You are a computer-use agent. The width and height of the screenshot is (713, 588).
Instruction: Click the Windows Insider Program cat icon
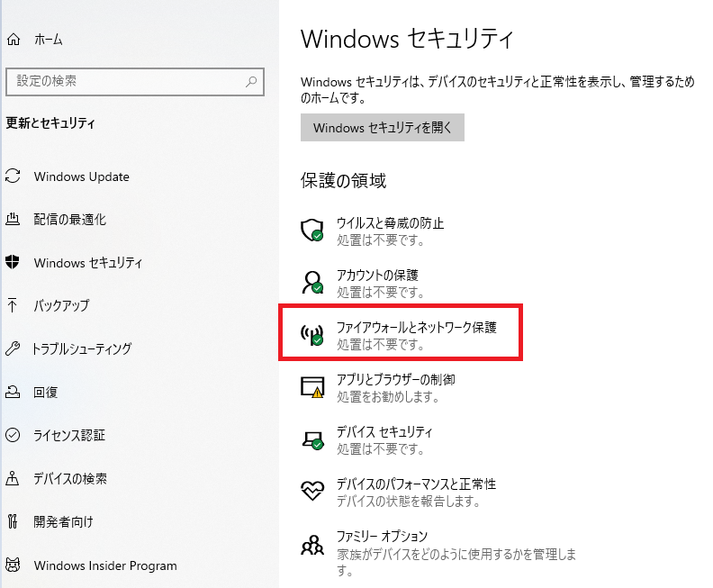(13, 565)
